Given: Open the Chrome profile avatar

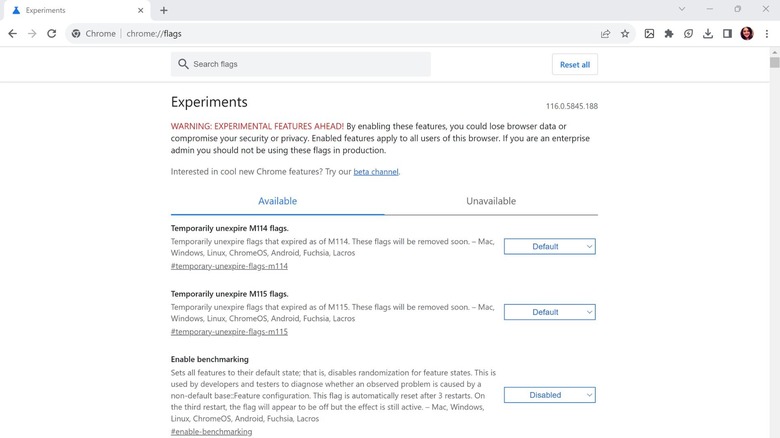Looking at the screenshot, I should [747, 33].
